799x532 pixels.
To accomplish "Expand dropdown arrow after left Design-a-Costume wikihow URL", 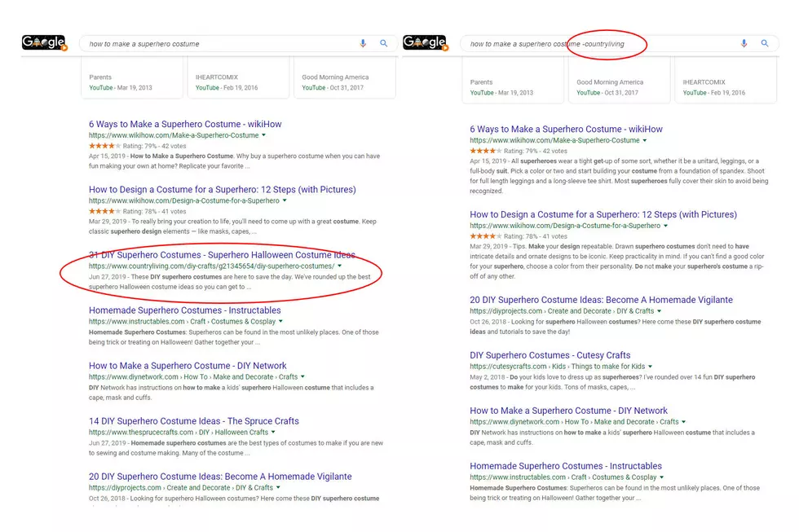I will coord(285,200).
